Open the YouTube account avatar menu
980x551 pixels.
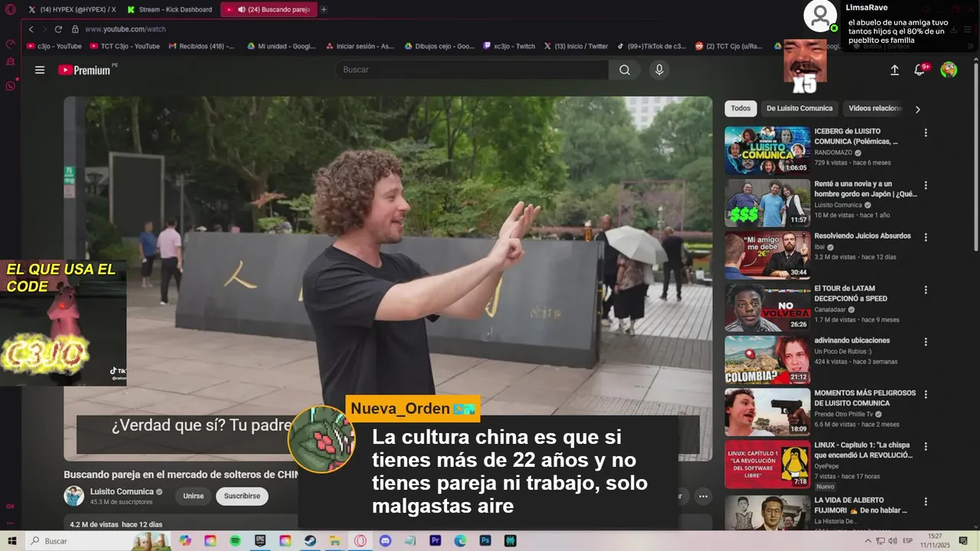[x=949, y=70]
